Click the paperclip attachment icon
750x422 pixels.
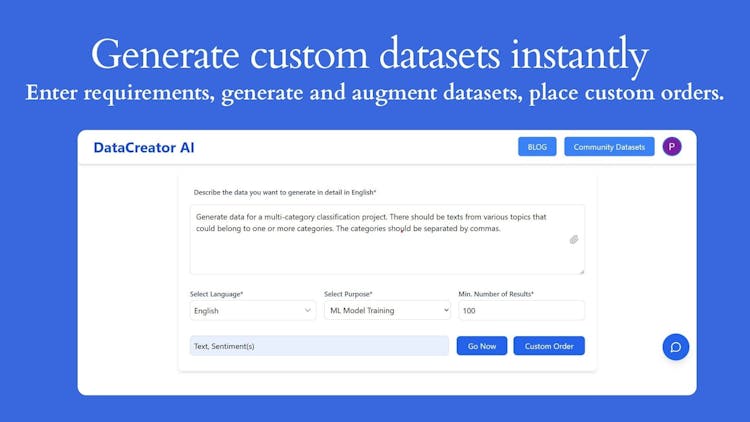click(x=574, y=239)
